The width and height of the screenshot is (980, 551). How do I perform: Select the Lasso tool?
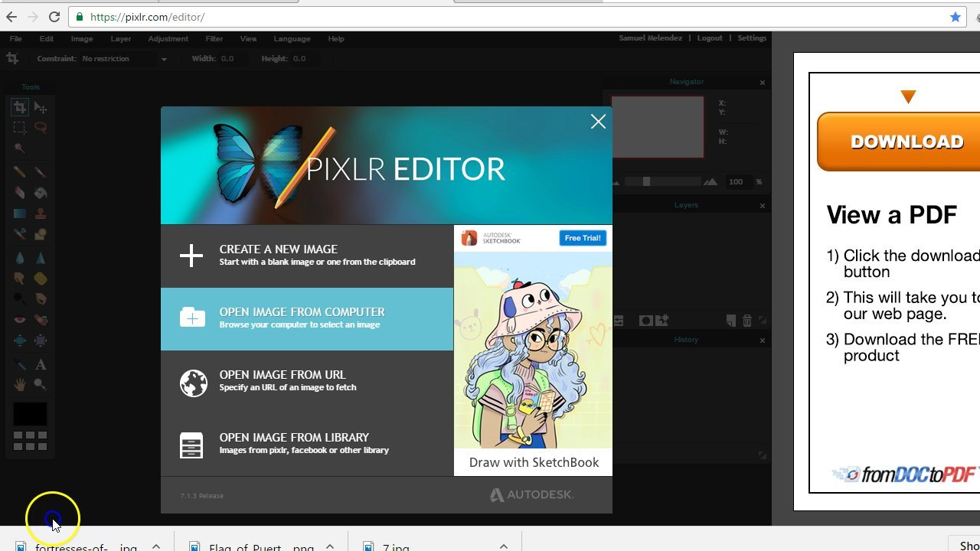(x=41, y=128)
